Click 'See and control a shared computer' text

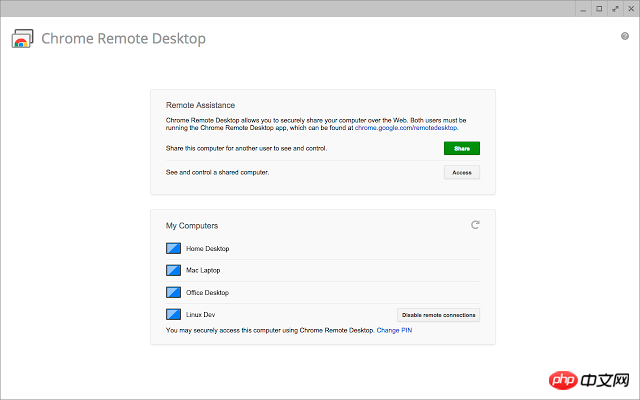pyautogui.click(x=217, y=172)
